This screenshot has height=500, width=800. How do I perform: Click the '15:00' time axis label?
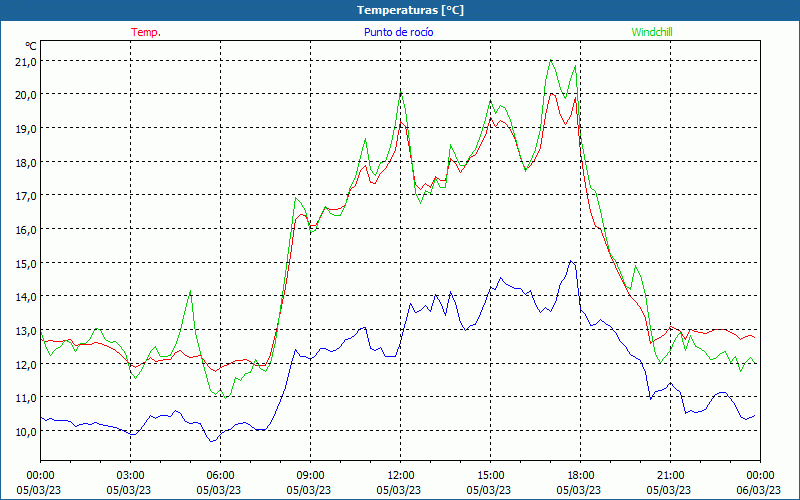pyautogui.click(x=490, y=476)
